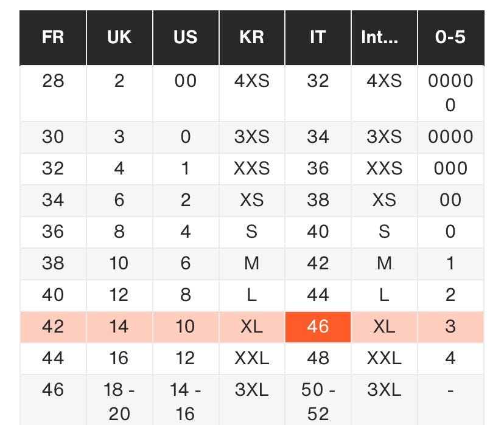Click the highlighted IT size 46 cell
Screen dimensions: 504x425
coord(318,327)
